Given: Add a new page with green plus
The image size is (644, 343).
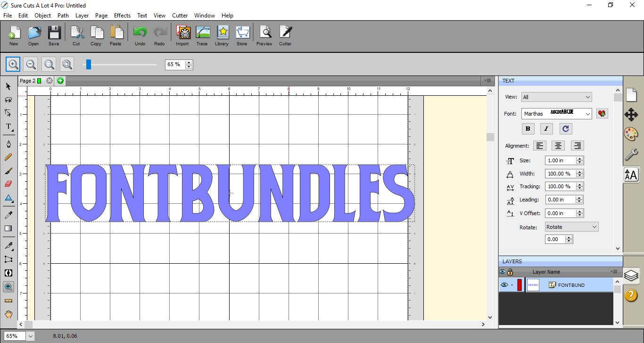Looking at the screenshot, I should pyautogui.click(x=60, y=81).
